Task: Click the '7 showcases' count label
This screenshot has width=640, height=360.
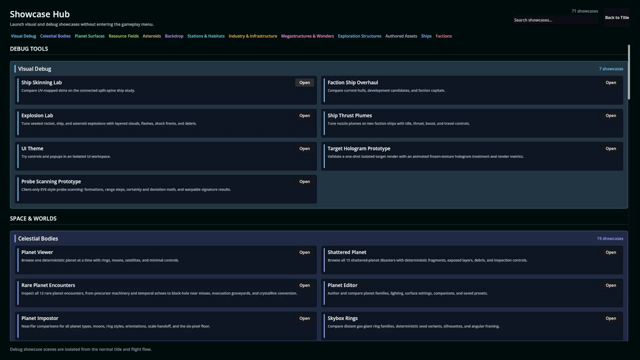Action: (x=611, y=69)
